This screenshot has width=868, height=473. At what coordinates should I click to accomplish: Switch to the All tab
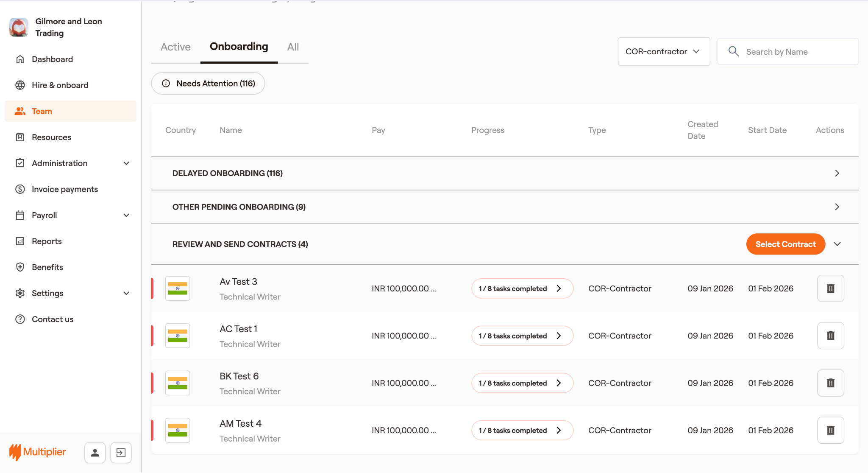293,47
